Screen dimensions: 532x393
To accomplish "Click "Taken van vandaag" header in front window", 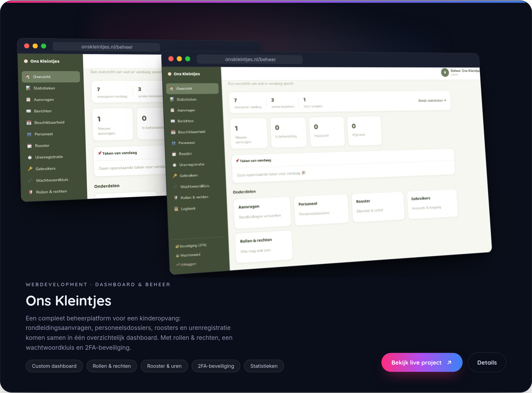I will [253, 161].
